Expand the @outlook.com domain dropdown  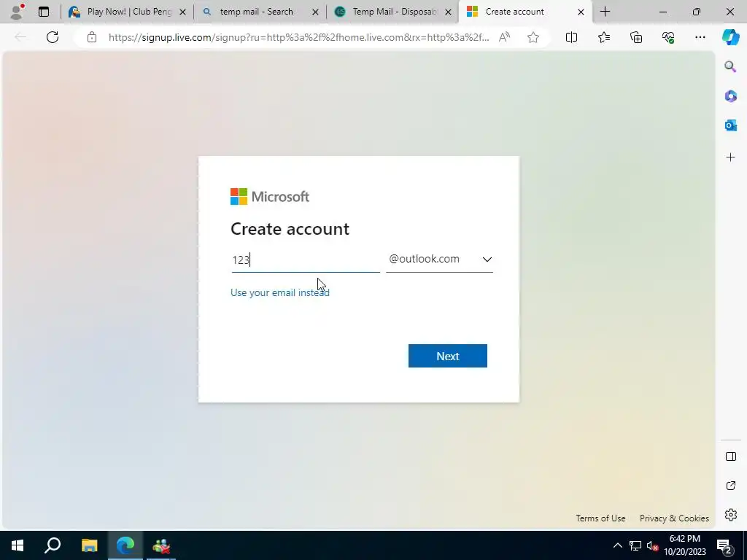point(439,260)
